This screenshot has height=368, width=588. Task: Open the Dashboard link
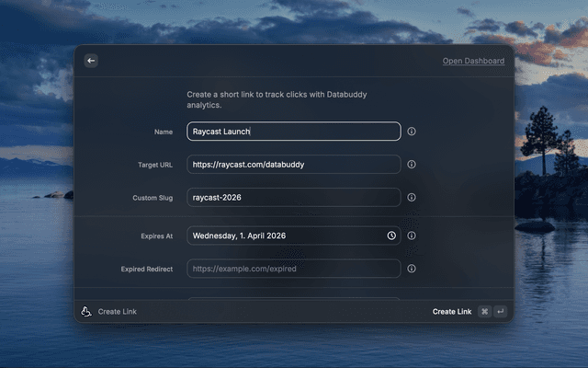(x=473, y=61)
